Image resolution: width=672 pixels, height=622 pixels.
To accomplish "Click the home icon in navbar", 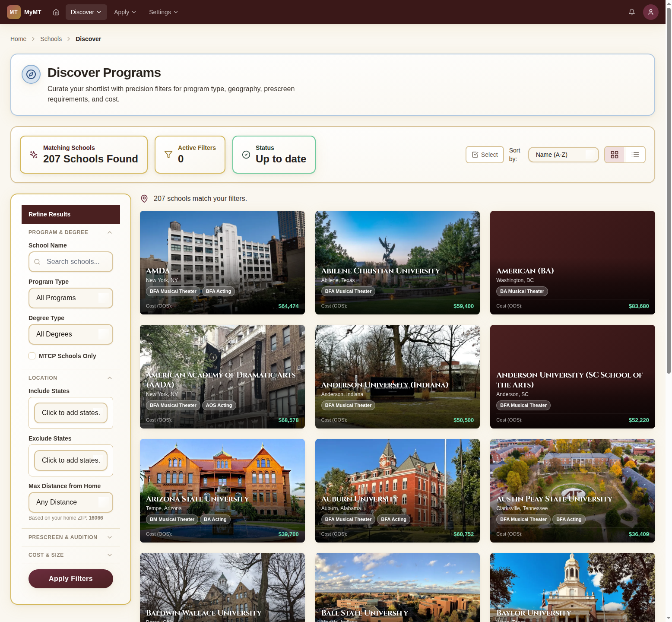I will pos(56,12).
